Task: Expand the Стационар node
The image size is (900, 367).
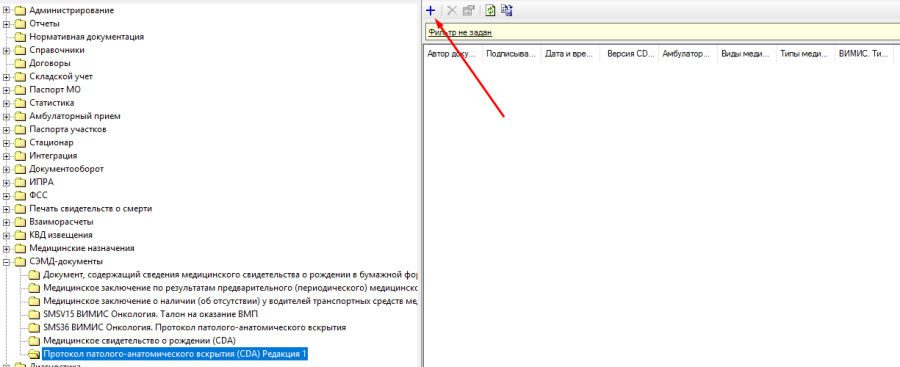Action: [6, 142]
